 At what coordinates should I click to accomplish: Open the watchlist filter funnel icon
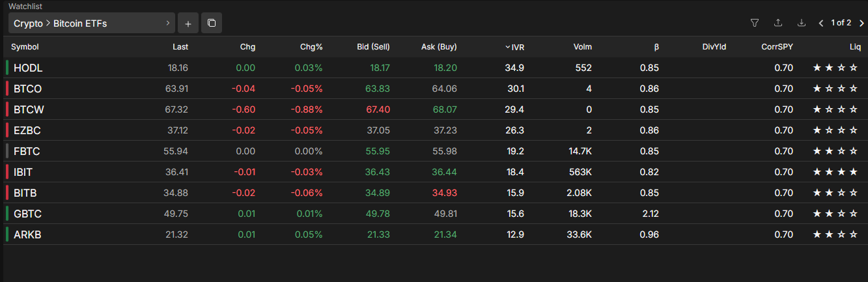[755, 23]
